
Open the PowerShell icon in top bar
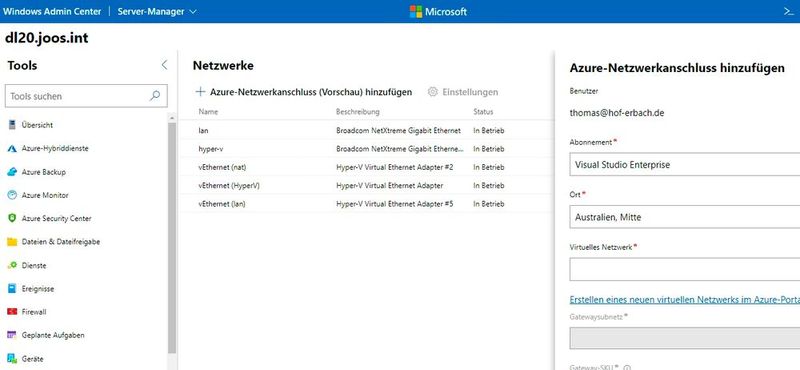tap(789, 11)
